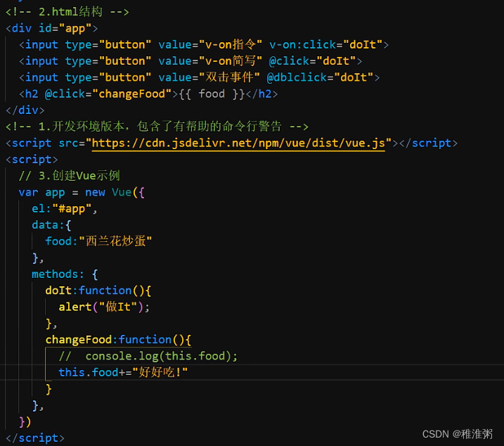This screenshot has height=446, width=504.
Task: Click the closing '})' of the Vue call
Action: click(x=25, y=422)
